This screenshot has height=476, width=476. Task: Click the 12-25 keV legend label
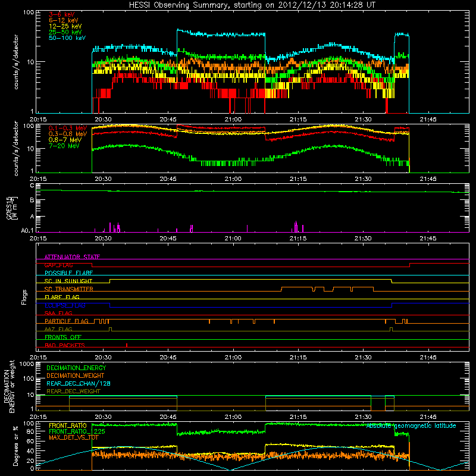65,26
